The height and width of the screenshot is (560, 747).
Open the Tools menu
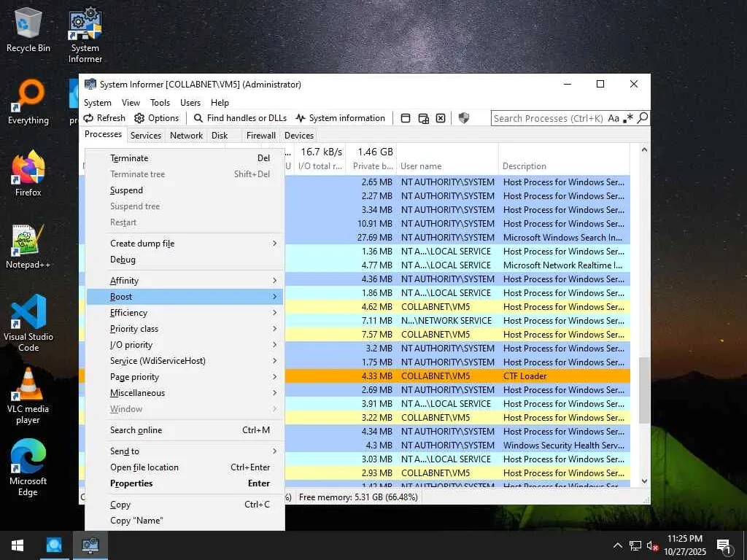[160, 103]
